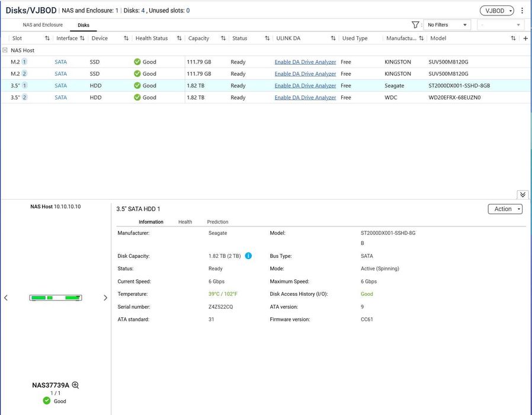
Task: Click the Used Type column header
Action: [x=355, y=39]
